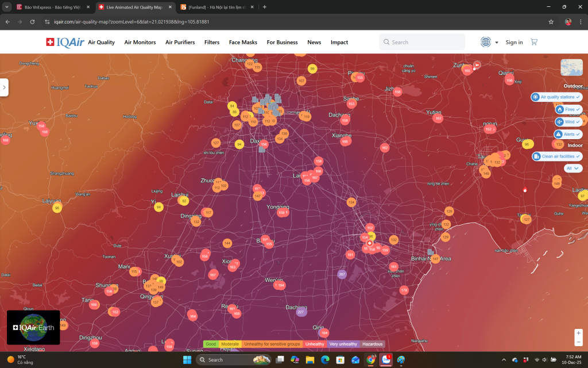This screenshot has width=588, height=368.
Task: Toggle the Alerts checkmark
Action: pyautogui.click(x=578, y=133)
